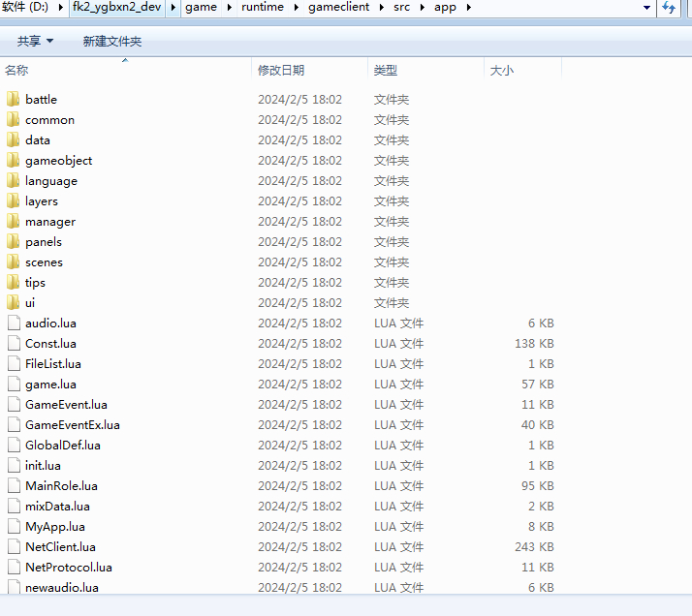Click the battle folder icon
This screenshot has height=616, width=692.
click(x=13, y=99)
